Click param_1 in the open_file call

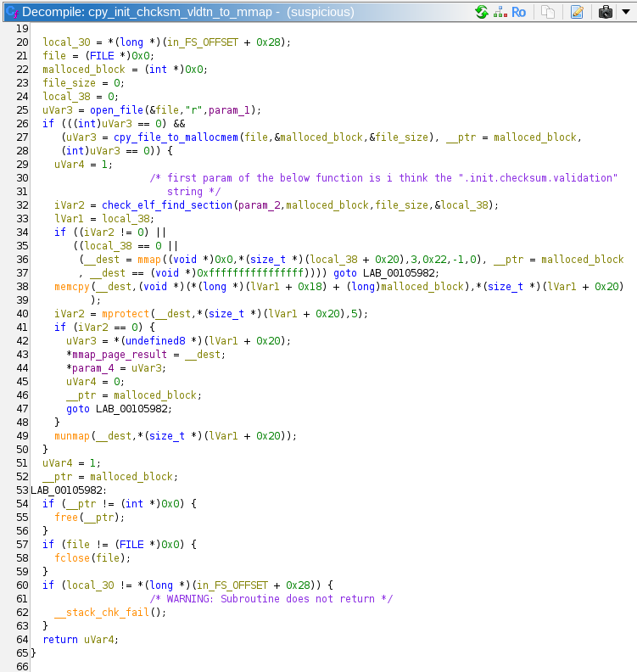(229, 110)
